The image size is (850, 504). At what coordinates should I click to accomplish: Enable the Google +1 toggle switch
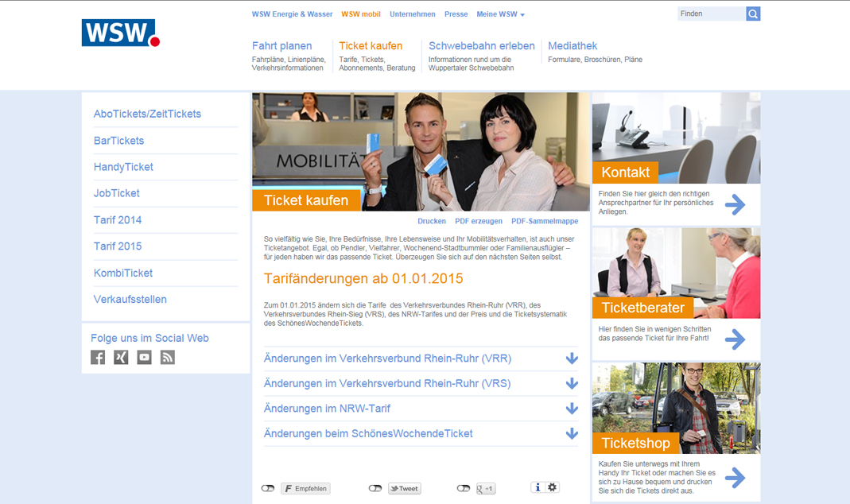click(x=463, y=488)
